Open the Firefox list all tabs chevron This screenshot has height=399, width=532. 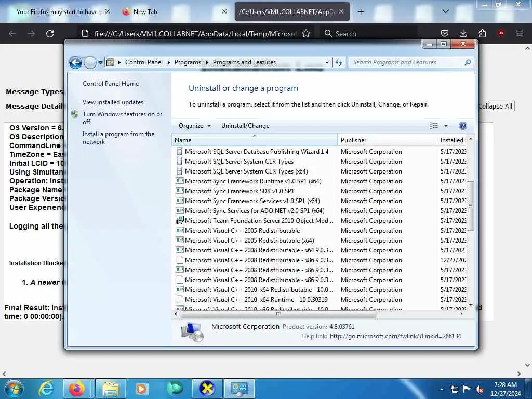click(x=446, y=12)
